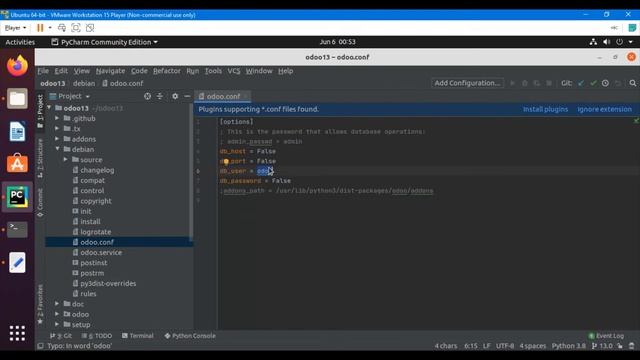The height and width of the screenshot is (360, 640).
Task: Open Ubuntu Software from the dock
Action: pyautogui.click(x=17, y=164)
